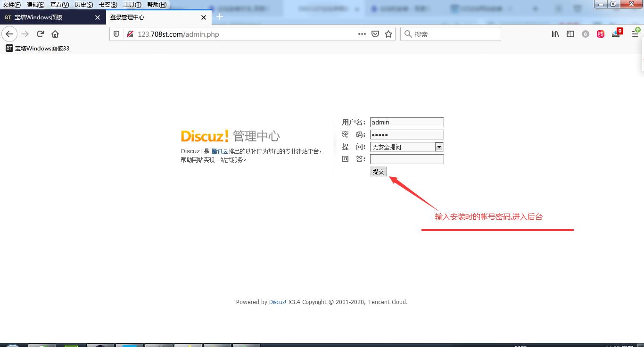The image size is (644, 347).
Task: Toggle the sidebar view icon
Action: [x=570, y=34]
